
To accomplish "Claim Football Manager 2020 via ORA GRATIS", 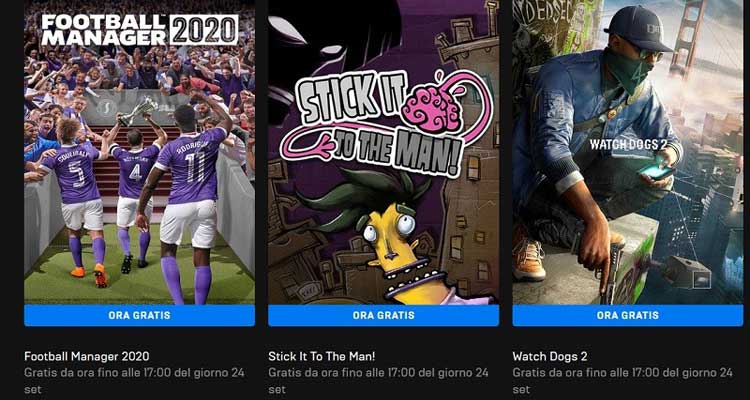I will click(139, 315).
